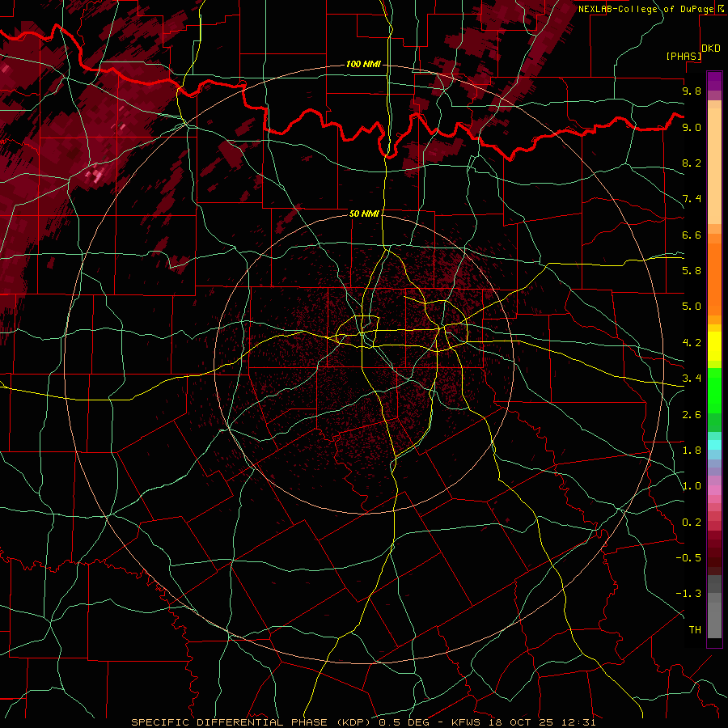Pick the cyan segment of the color bar
The image size is (728, 728).
[714, 445]
